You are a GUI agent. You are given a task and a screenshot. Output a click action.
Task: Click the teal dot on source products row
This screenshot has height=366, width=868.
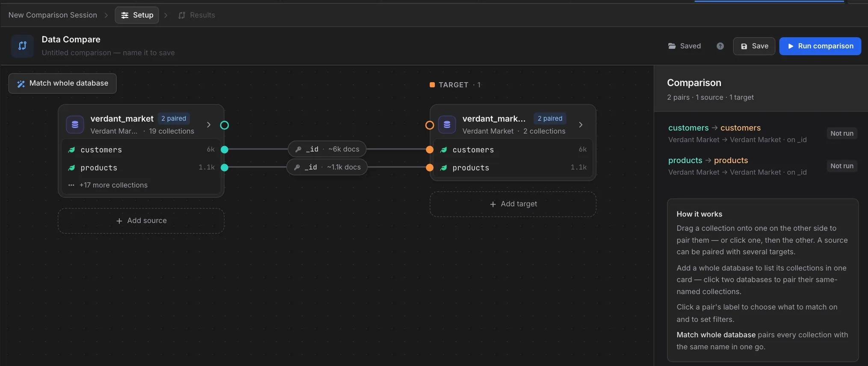224,167
